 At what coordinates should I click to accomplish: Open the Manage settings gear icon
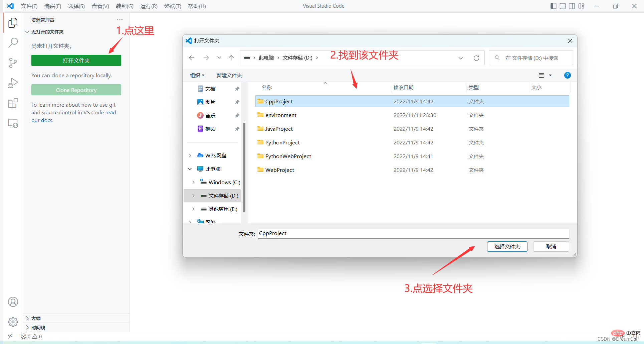(x=13, y=322)
